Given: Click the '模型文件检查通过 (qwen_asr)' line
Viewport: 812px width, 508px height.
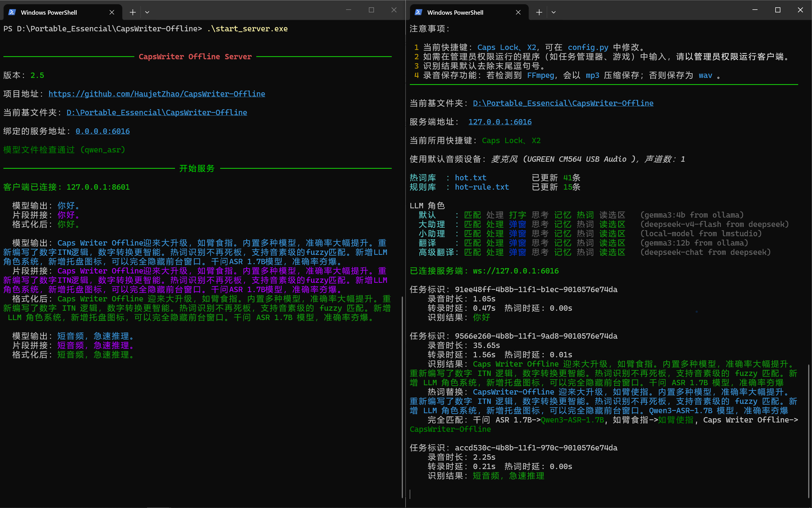Looking at the screenshot, I should click(64, 150).
